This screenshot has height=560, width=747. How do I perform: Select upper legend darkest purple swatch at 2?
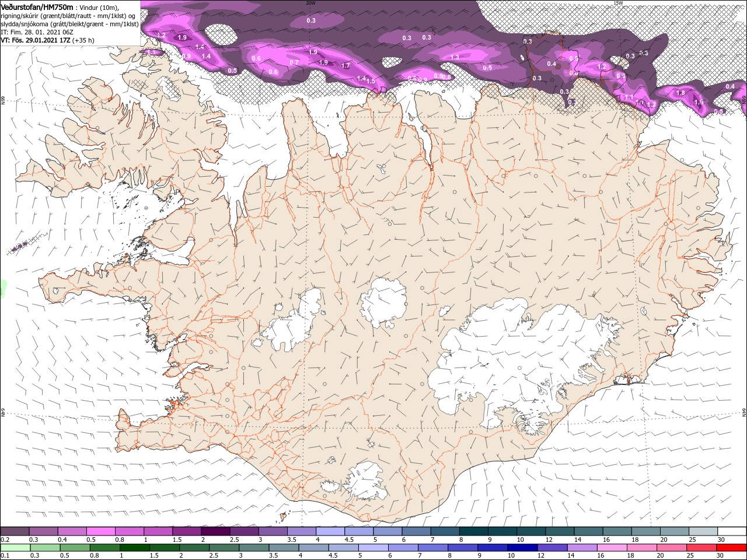(x=215, y=531)
